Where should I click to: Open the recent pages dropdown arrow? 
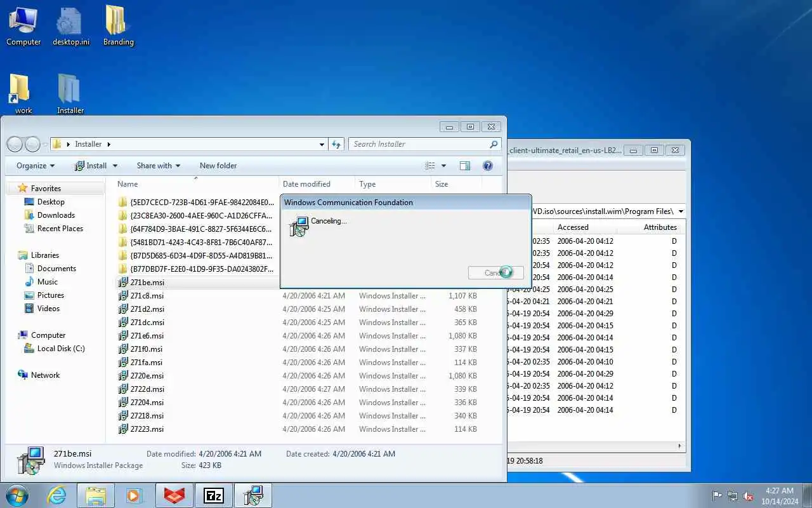pos(45,145)
